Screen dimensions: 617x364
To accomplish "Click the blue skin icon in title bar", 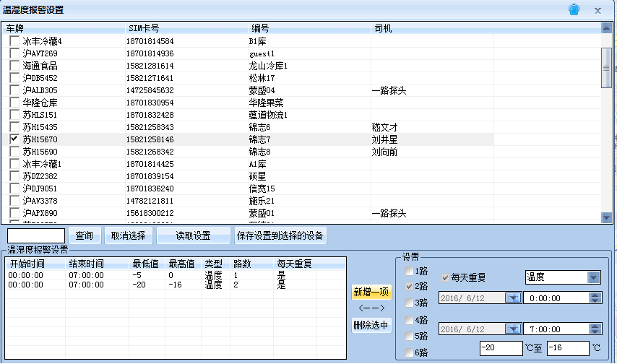I will tap(574, 10).
